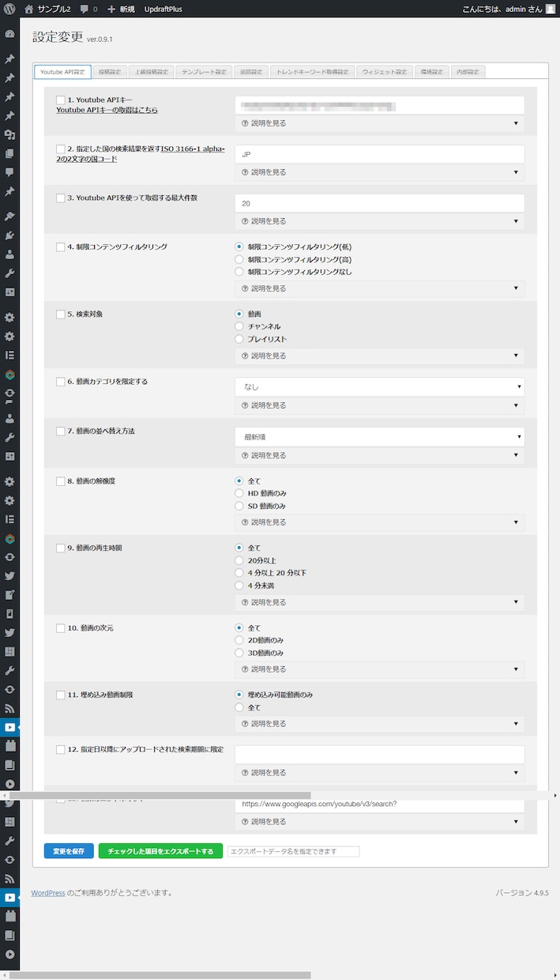Click the admin user avatar
The height and width of the screenshot is (980, 560).
(551, 9)
